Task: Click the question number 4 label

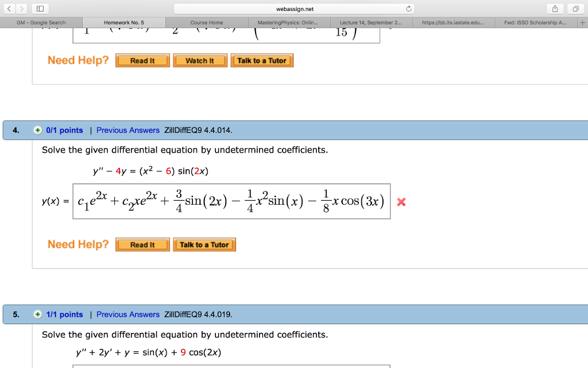Action: pyautogui.click(x=16, y=131)
